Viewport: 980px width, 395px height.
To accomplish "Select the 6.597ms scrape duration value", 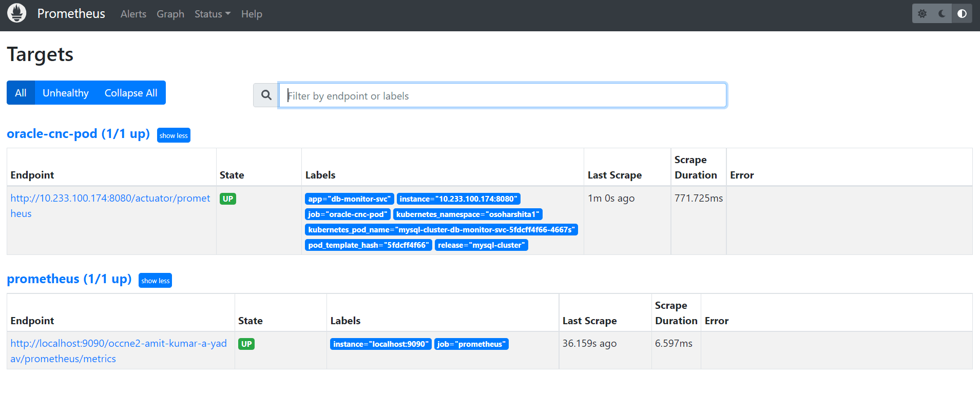I will [674, 344].
